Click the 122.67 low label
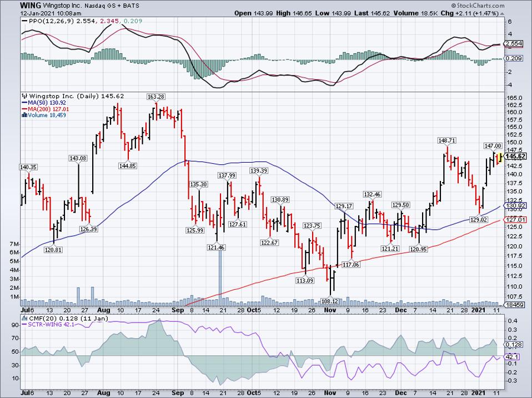Viewport: 532px width, 398px height. [270, 243]
